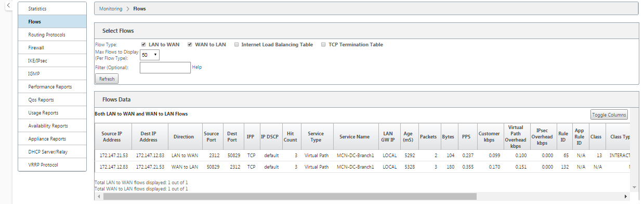Open Performance Reports
Screen dimensions: 644x204
pyautogui.click(x=52, y=87)
